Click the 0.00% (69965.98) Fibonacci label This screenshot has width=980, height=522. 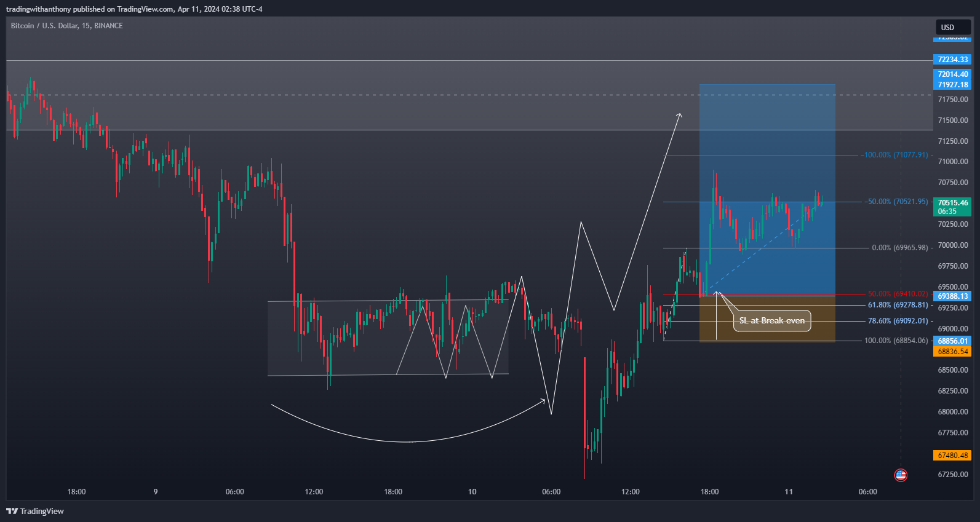click(899, 248)
